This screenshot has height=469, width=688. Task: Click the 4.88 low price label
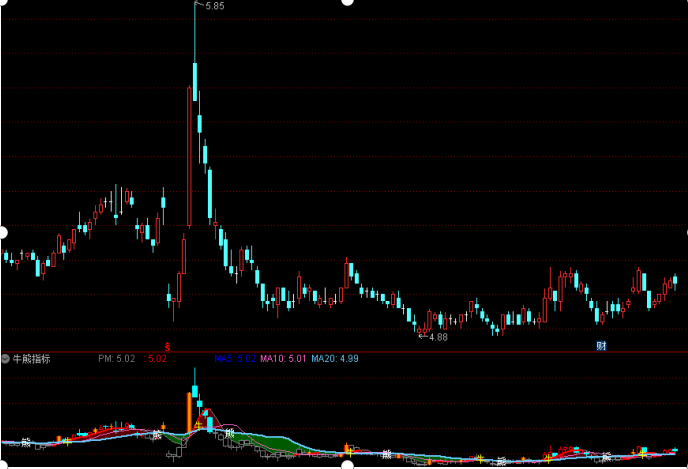[x=438, y=337]
